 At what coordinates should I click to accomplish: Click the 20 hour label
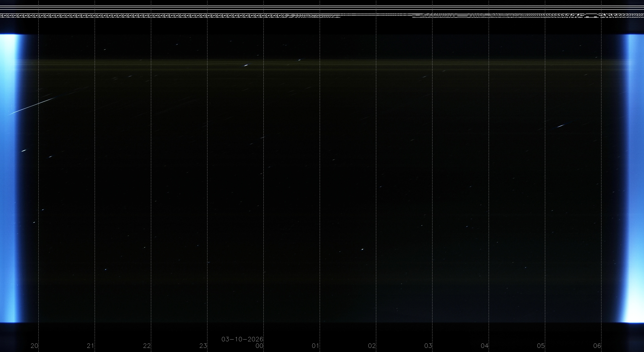(34, 346)
